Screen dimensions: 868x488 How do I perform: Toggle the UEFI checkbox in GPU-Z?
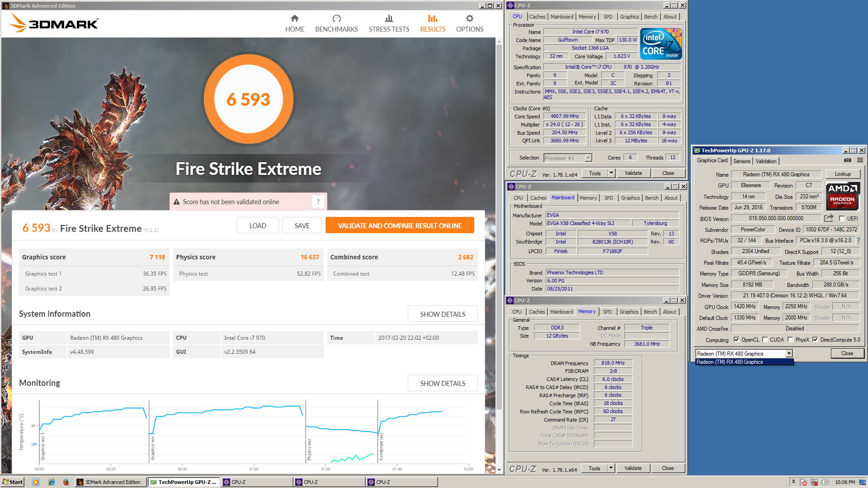point(842,218)
